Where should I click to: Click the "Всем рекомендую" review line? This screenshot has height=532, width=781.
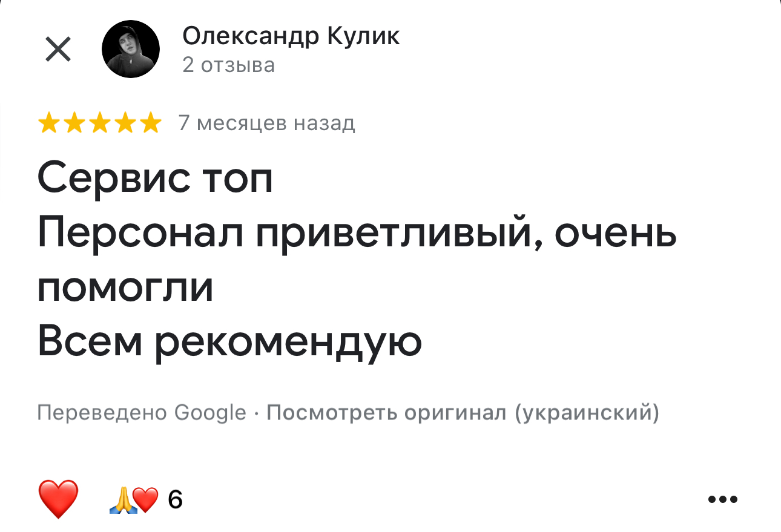point(229,344)
